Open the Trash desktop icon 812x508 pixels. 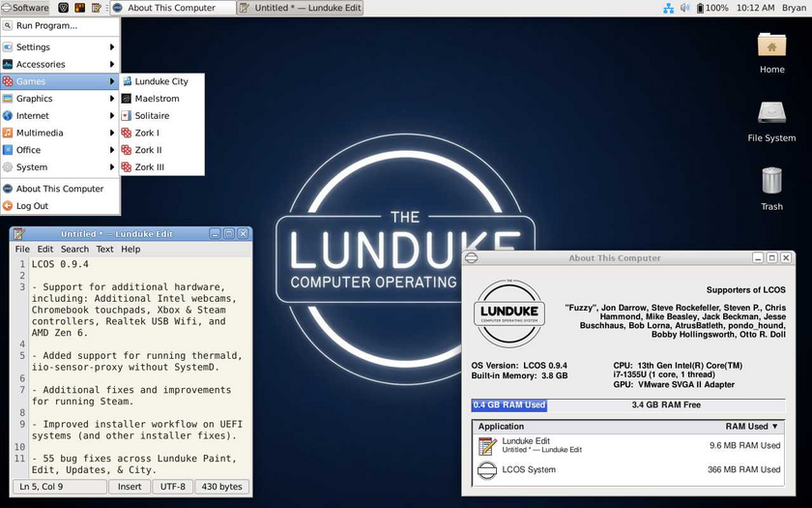771,190
